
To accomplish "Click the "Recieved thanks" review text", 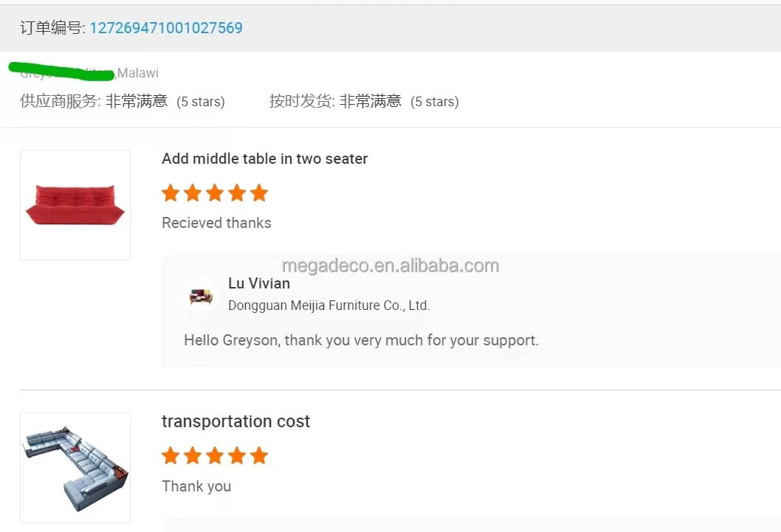I will tap(216, 223).
